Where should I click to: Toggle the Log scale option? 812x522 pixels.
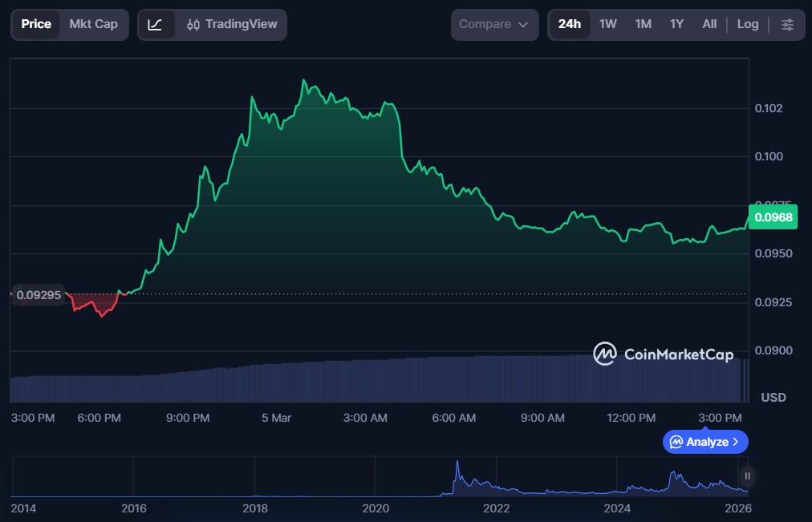[747, 25]
